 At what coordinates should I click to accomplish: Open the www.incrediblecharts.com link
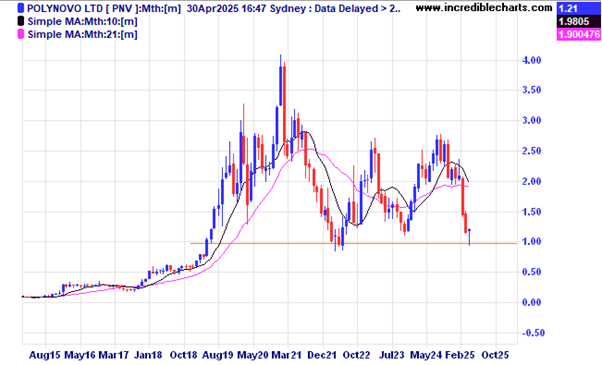(x=484, y=7)
